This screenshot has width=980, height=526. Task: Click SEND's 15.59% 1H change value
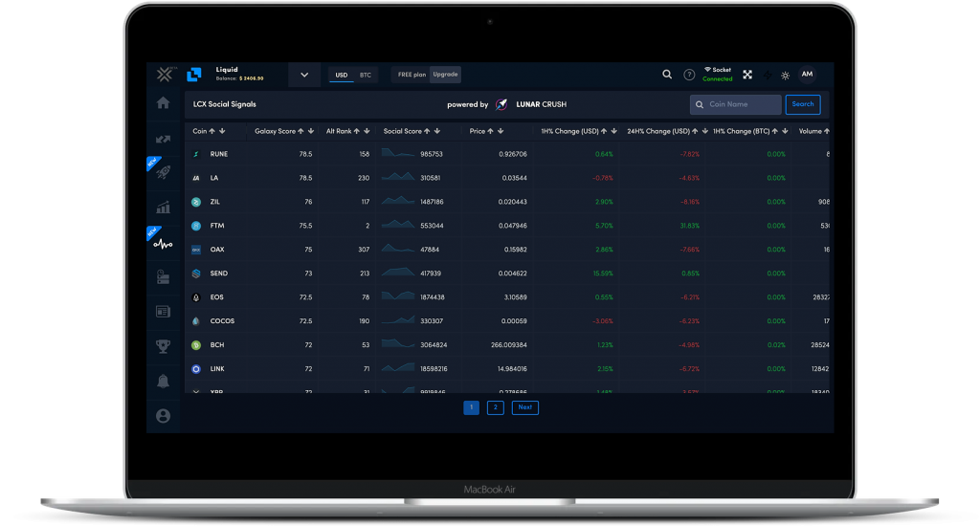tap(603, 274)
